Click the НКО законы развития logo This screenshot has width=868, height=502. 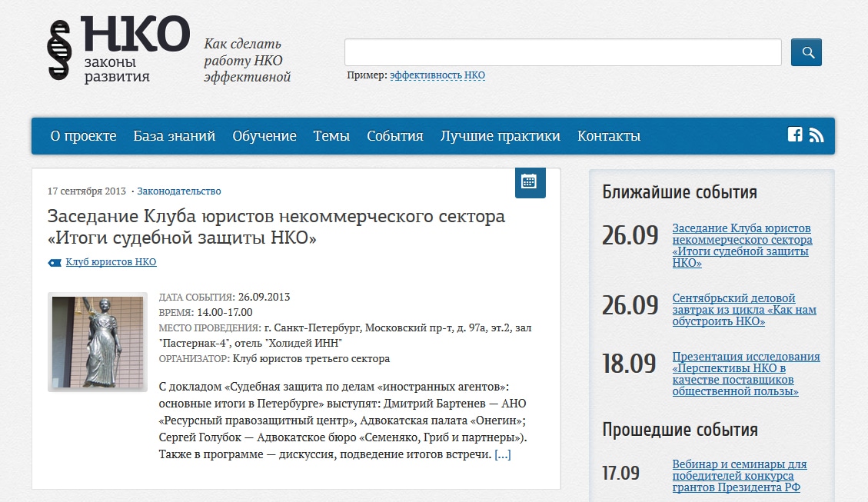118,48
